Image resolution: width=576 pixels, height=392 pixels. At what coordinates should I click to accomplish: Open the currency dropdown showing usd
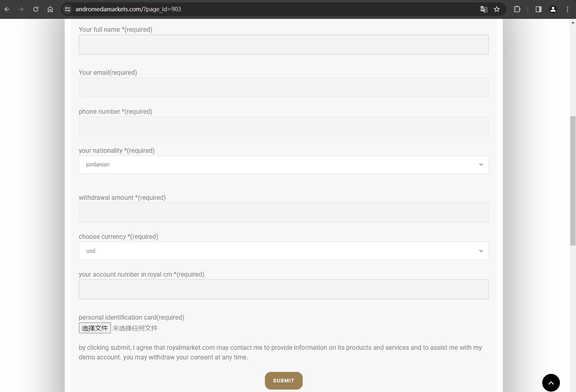284,251
